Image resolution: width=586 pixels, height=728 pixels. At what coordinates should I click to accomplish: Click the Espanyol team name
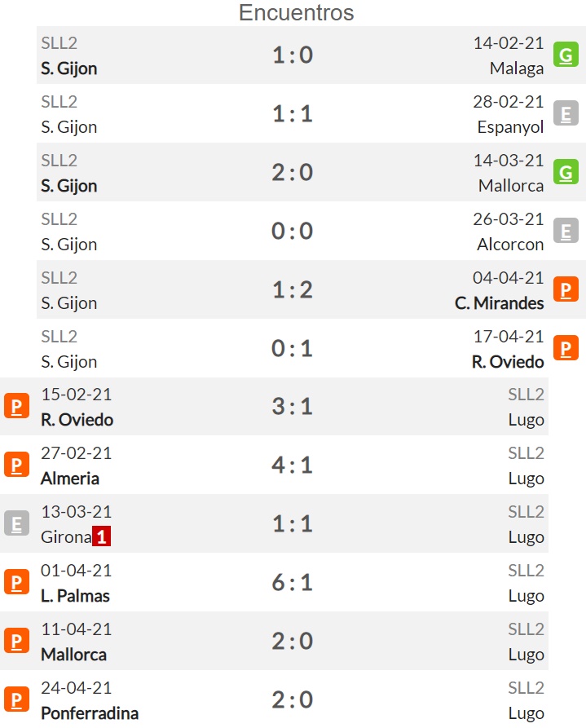pyautogui.click(x=510, y=127)
